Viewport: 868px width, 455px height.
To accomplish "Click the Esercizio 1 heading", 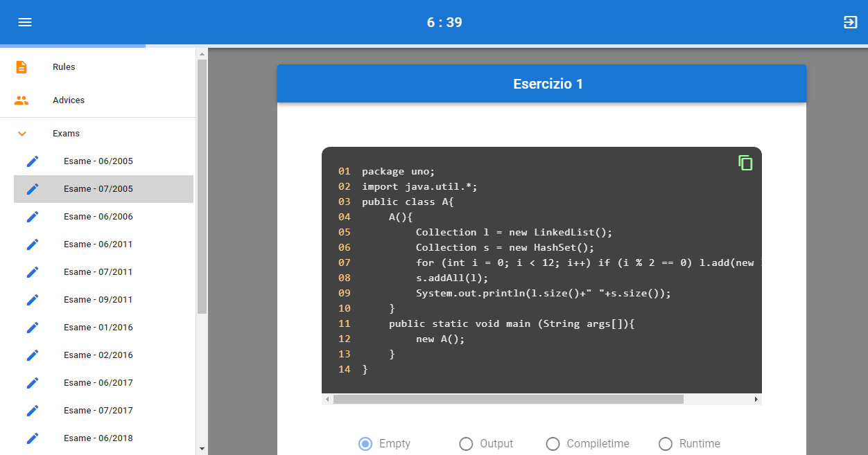I will tap(548, 84).
